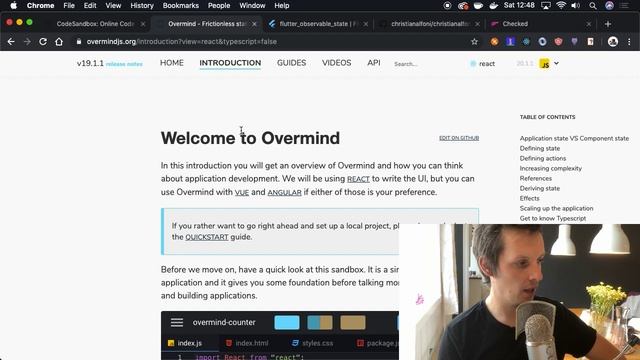The width and height of the screenshot is (640, 360).
Task: Click the browser forward arrow
Action: tap(27, 42)
